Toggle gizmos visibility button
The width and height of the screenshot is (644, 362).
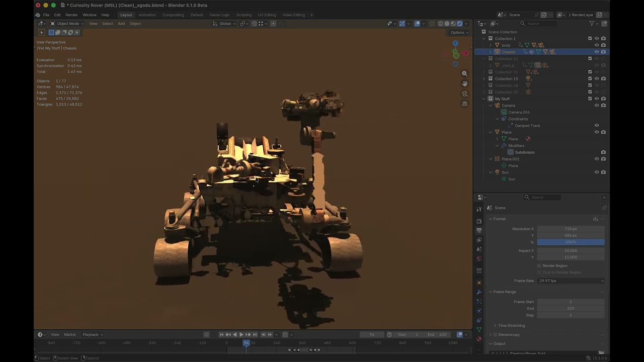pyautogui.click(x=402, y=24)
